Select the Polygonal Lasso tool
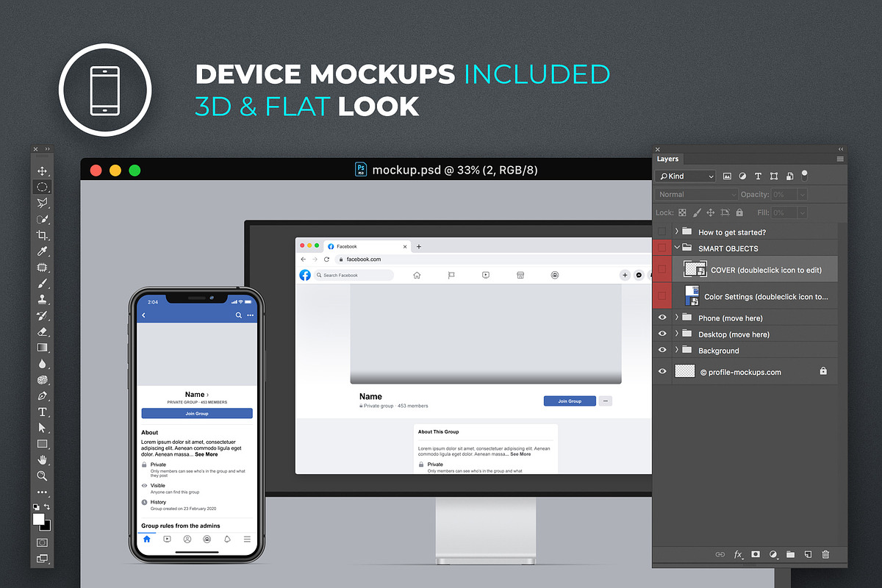This screenshot has height=588, width=882. (42, 203)
